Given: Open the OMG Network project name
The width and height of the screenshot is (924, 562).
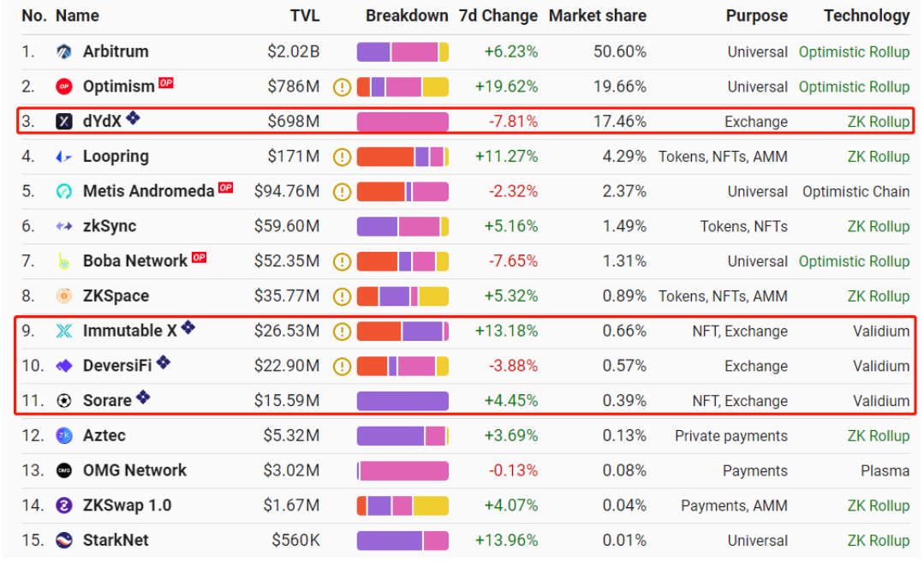Looking at the screenshot, I should pyautogui.click(x=134, y=470).
